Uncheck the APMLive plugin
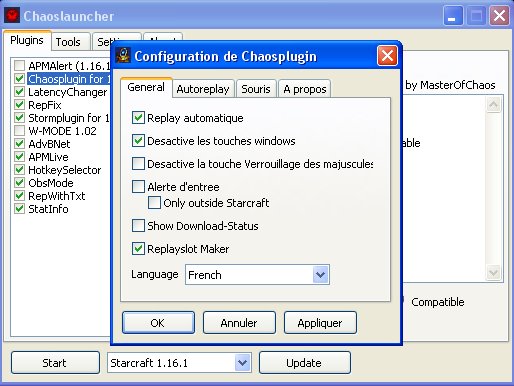Screen dimensions: 514x386 point(19,157)
